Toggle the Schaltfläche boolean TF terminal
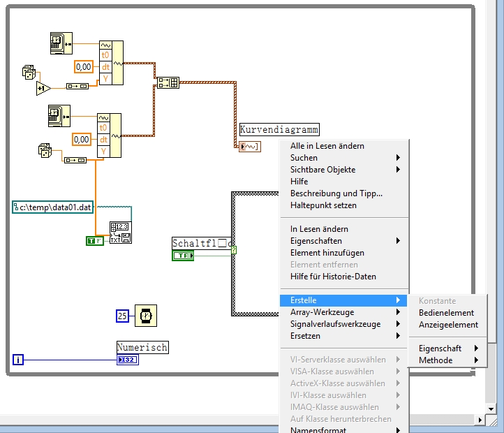 [184, 256]
